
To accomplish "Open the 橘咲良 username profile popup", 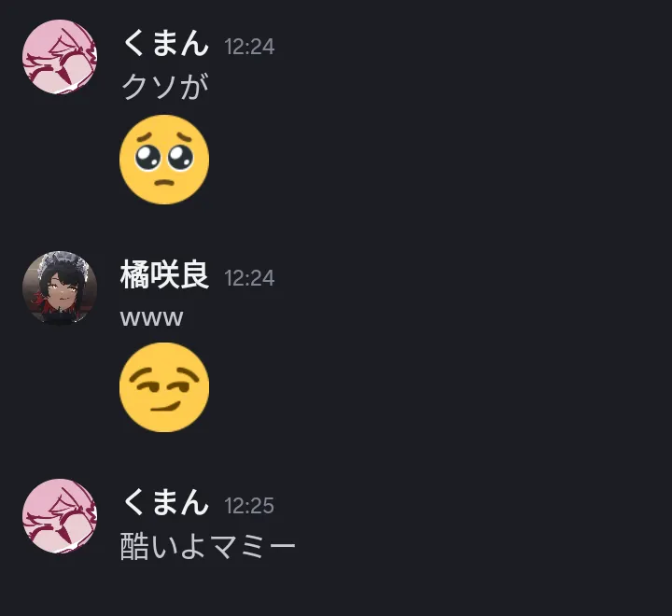I will pyautogui.click(x=164, y=275).
